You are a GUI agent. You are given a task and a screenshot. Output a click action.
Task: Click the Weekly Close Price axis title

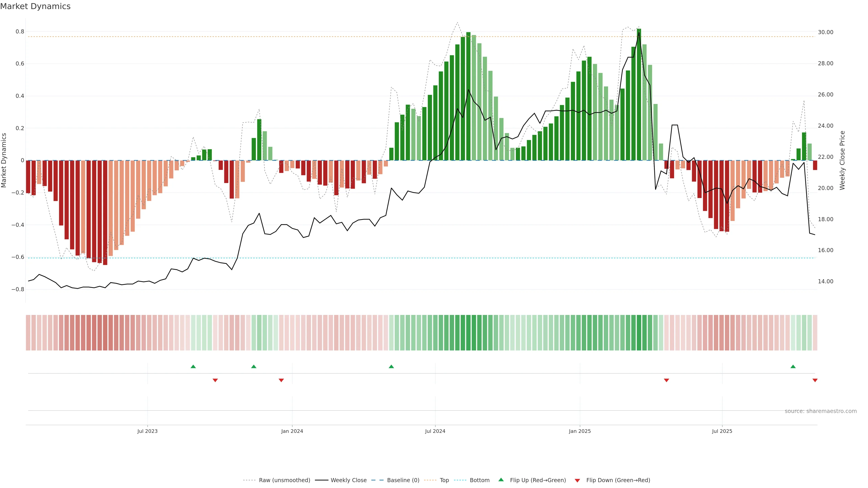(x=842, y=160)
